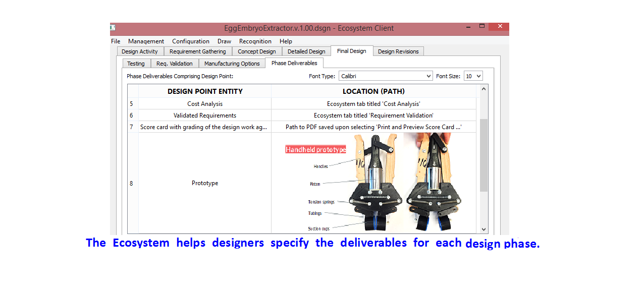This screenshot has width=644, height=288.
Task: Switch to the Design Activity tab
Action: click(140, 51)
